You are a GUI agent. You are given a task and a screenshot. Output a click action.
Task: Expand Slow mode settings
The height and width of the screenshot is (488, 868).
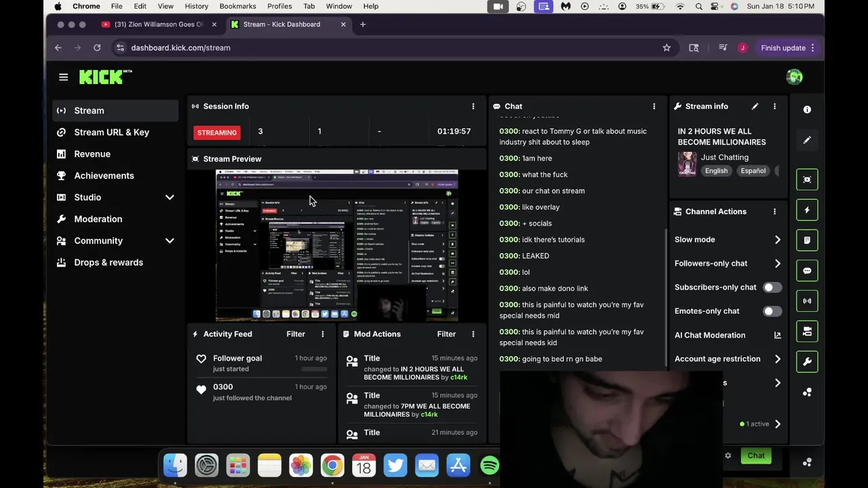pos(777,239)
